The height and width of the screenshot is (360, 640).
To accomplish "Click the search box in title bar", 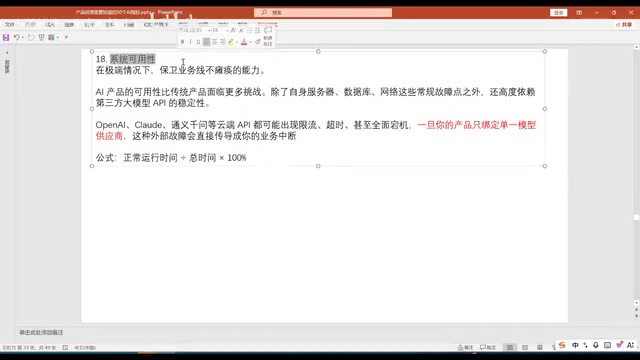I will click(323, 13).
